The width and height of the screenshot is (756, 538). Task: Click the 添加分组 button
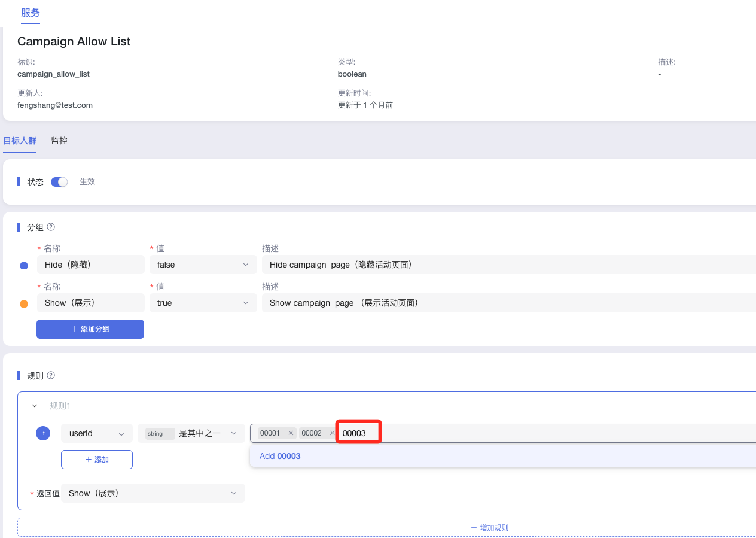[x=90, y=329]
